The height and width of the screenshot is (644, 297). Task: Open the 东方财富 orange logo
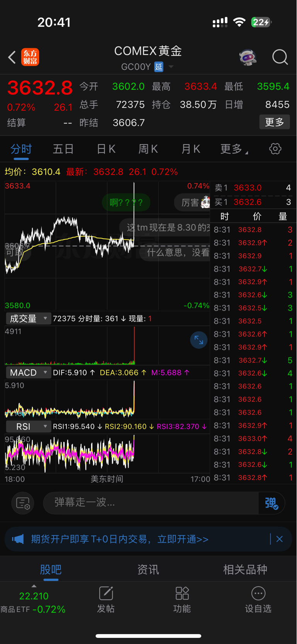point(30,57)
